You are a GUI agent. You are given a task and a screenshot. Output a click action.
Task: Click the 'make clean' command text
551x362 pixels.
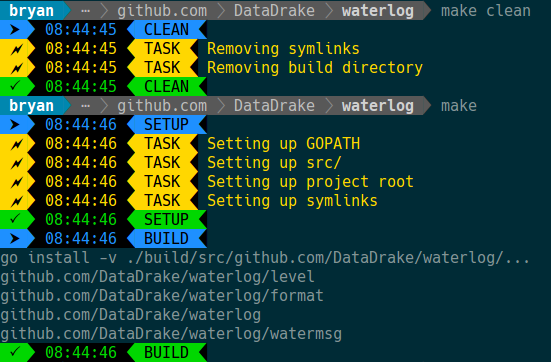coord(486,11)
